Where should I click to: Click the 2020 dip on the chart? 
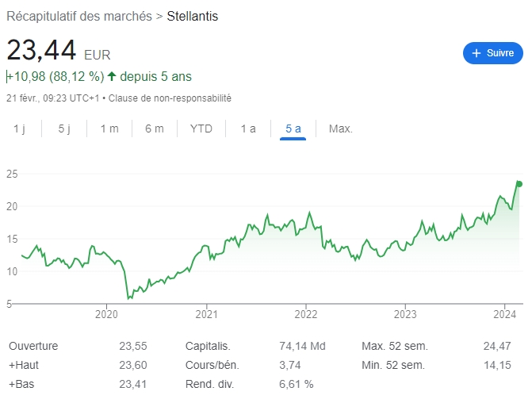[x=129, y=297]
